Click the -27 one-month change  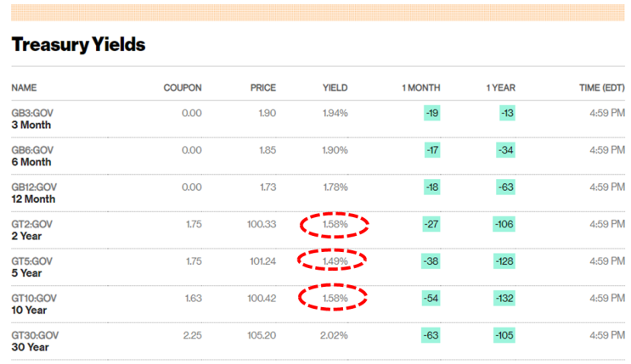[431, 224]
